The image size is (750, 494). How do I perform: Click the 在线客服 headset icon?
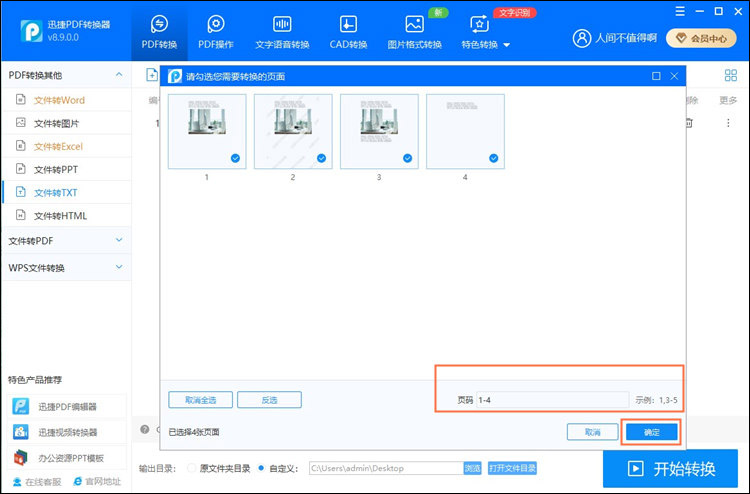point(15,482)
